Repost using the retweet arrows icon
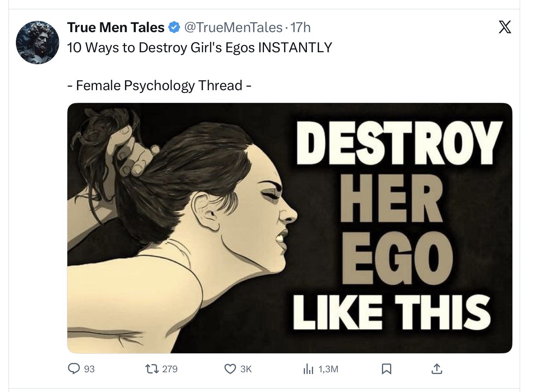 click(153, 369)
